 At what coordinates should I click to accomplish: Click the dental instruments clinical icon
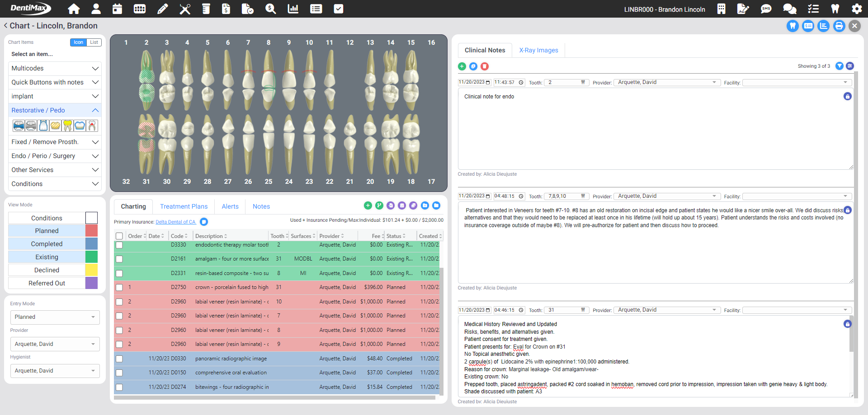coord(185,9)
